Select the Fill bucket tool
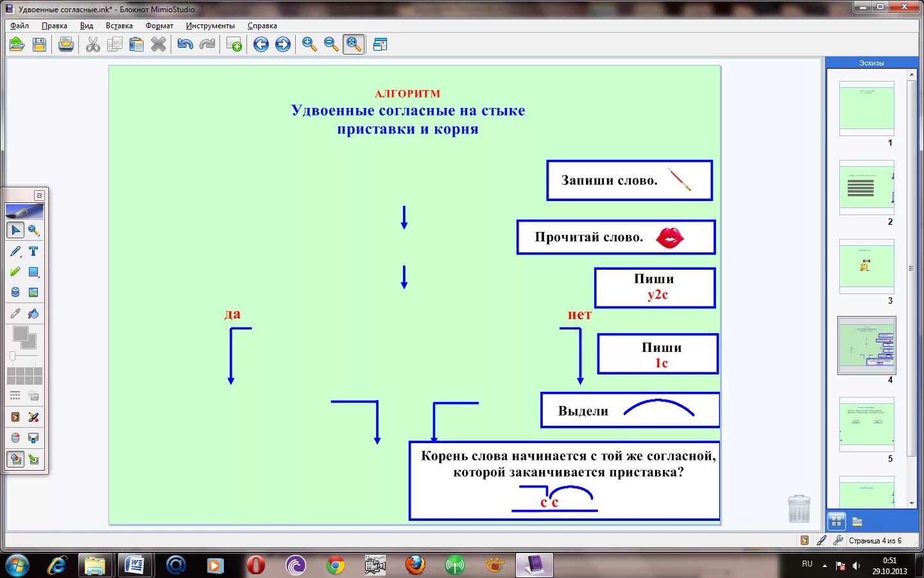The height and width of the screenshot is (578, 924). point(33,313)
